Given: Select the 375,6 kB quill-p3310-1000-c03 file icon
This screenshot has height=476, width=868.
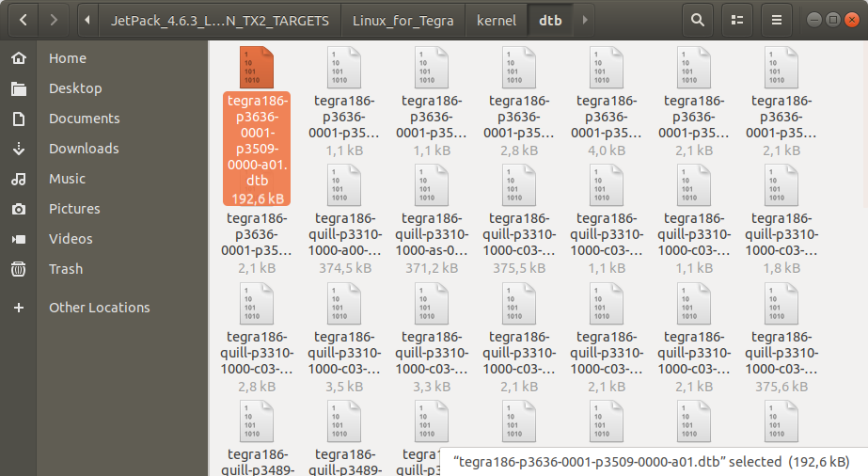Looking at the screenshot, I should click(x=781, y=303).
